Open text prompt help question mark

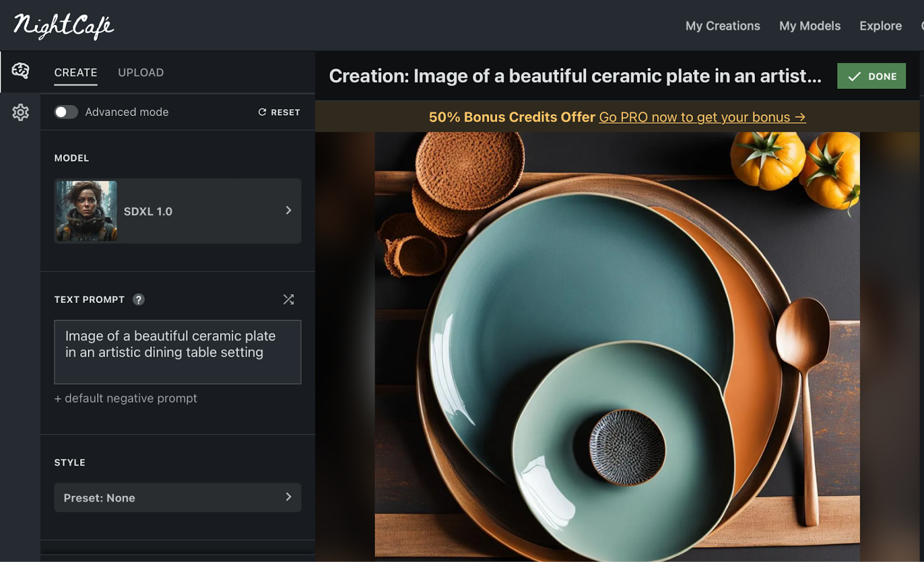139,299
